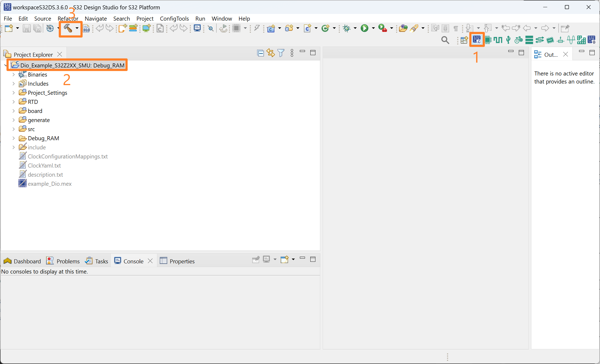Expand the Debug_RAM folder

point(13,138)
